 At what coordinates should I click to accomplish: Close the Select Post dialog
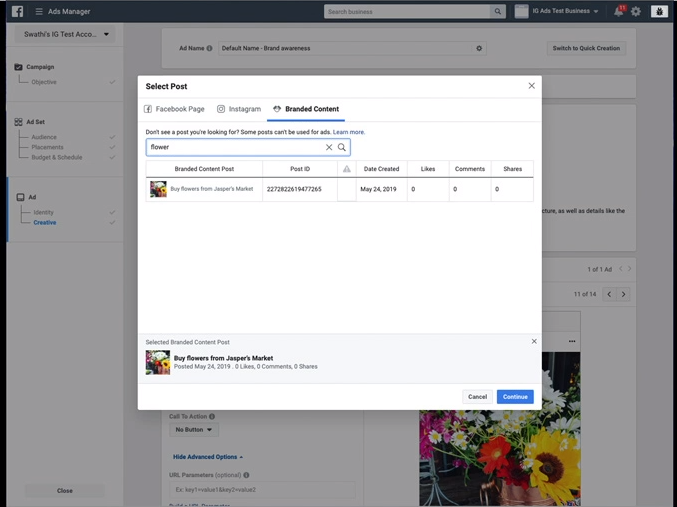pos(531,86)
